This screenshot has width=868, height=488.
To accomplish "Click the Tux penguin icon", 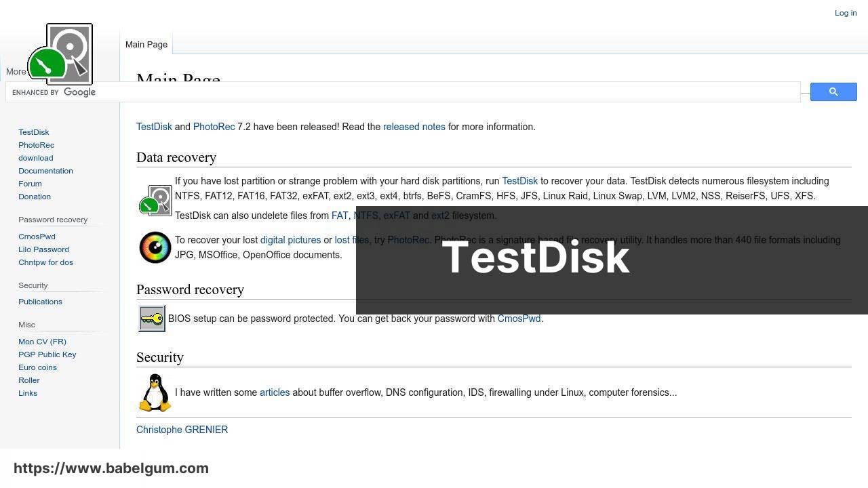I will click(155, 392).
